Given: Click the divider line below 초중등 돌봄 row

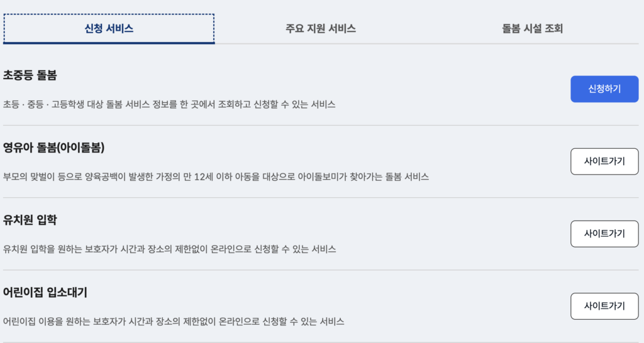Looking at the screenshot, I should point(321,125).
